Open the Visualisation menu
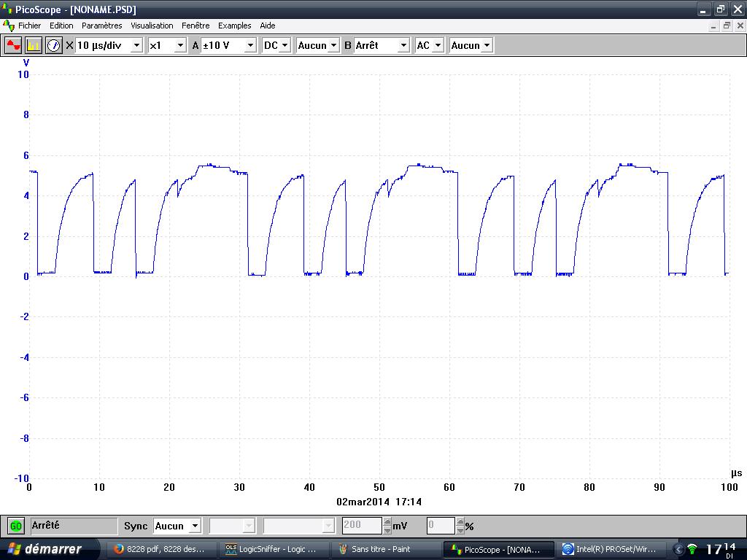747x560 pixels. click(152, 26)
